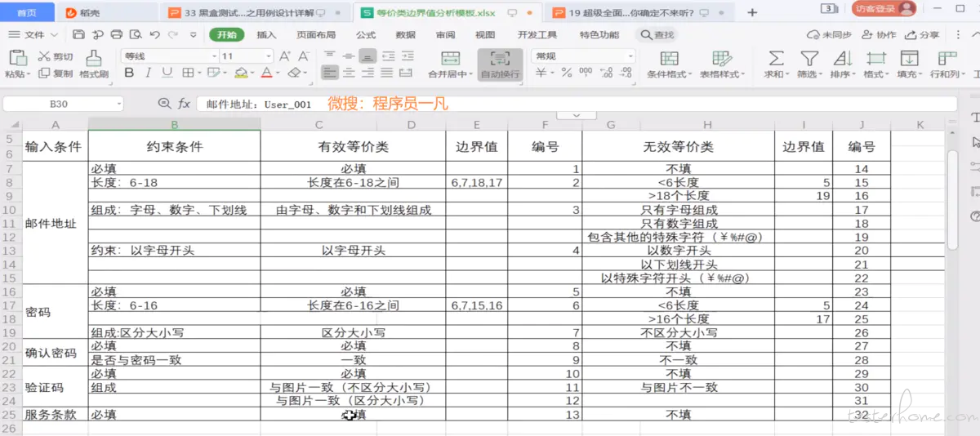Screen dimensions: 980x436
Task: Click the decrease indent icon
Action: pyautogui.click(x=388, y=56)
